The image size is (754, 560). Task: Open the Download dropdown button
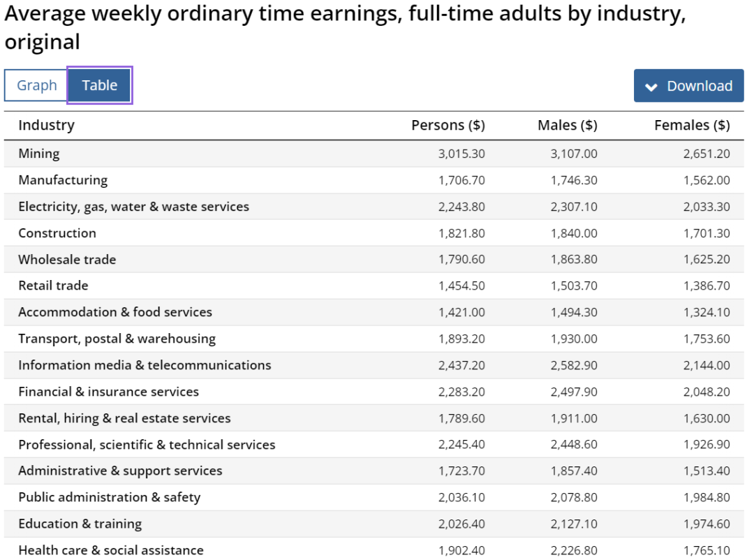pyautogui.click(x=688, y=86)
